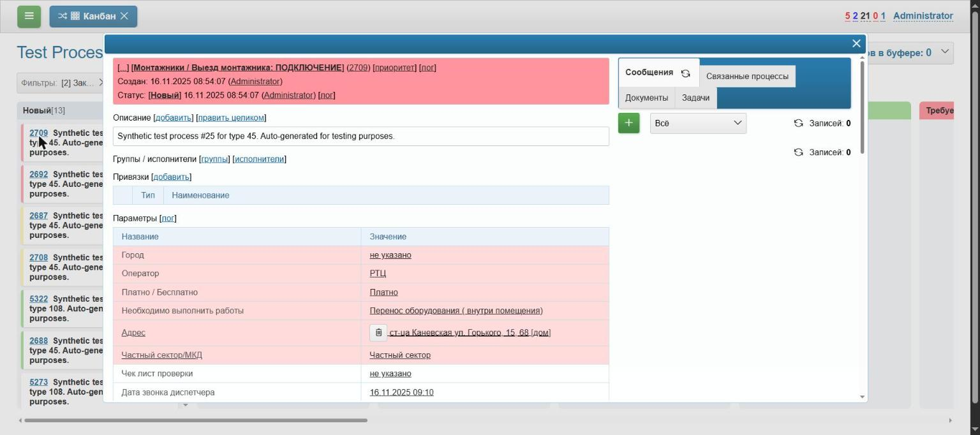Open the main hamburger menu

click(x=29, y=16)
